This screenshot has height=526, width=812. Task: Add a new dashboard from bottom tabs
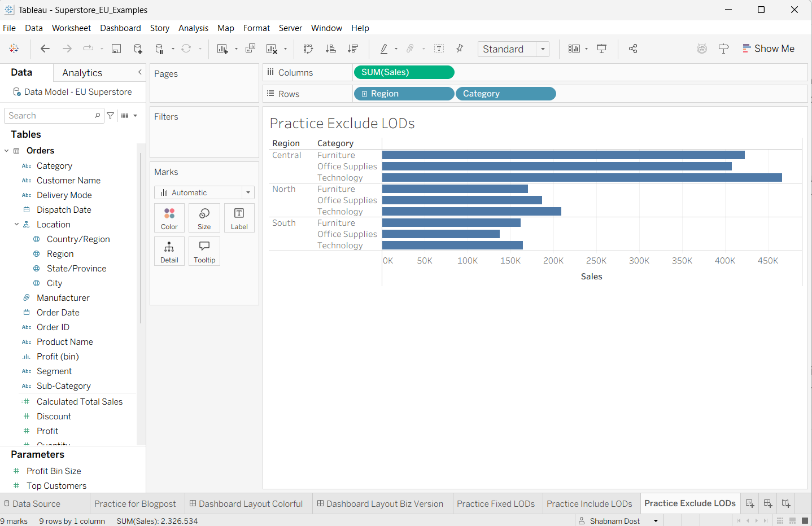[x=768, y=503]
